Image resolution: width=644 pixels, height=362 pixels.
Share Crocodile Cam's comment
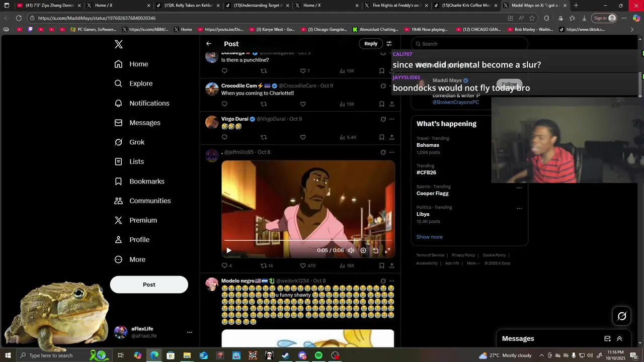coord(391,104)
